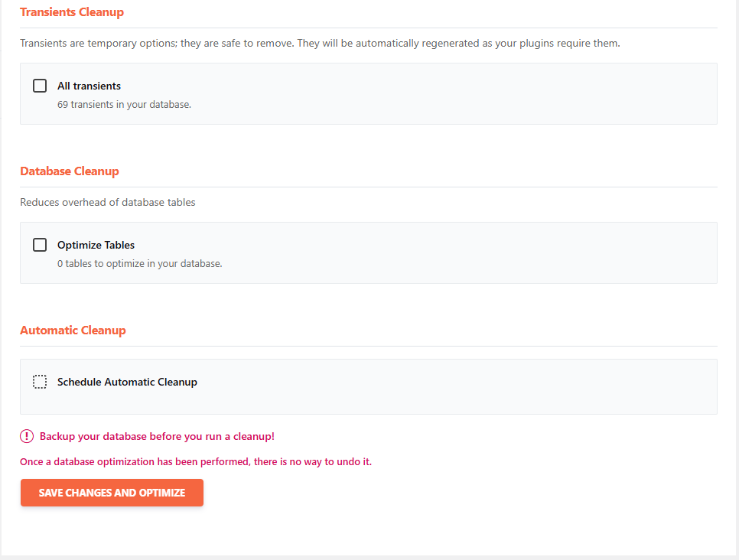Viewport: 739px width, 560px height.
Task: Select the Database Cleanup section heading
Action: [70, 171]
